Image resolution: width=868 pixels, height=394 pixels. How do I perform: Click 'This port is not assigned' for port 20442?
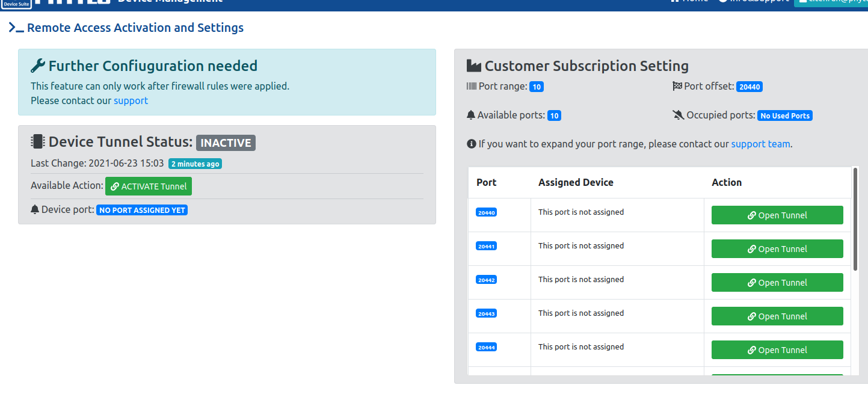[581, 279]
